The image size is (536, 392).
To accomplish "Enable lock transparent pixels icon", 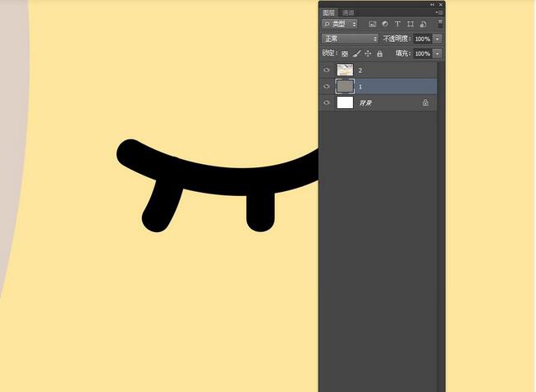I will pyautogui.click(x=345, y=53).
